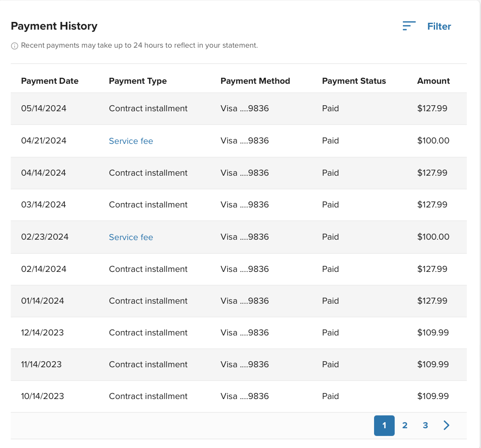This screenshot has width=481, height=448.
Task: Click the next page chevron arrow
Action: pos(446,425)
